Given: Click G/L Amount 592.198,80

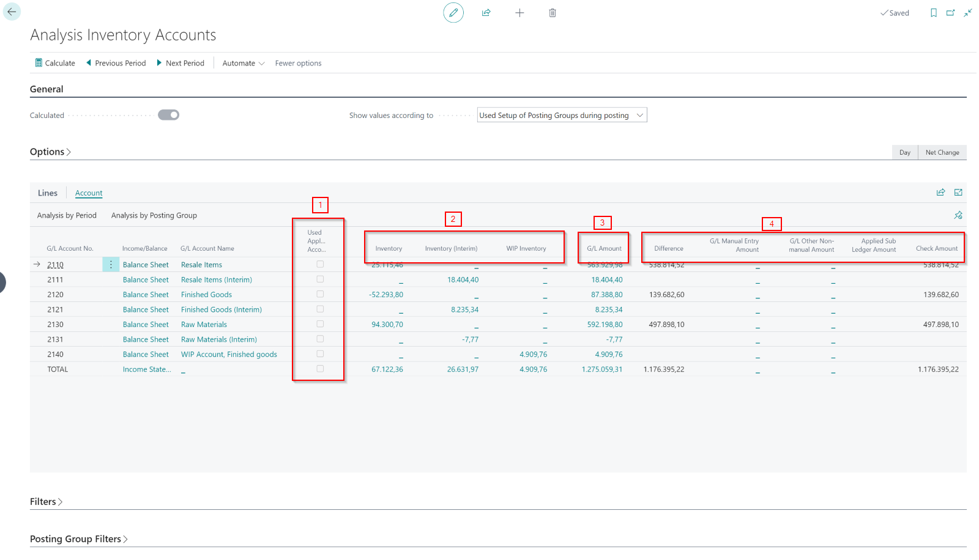Looking at the screenshot, I should coord(605,325).
